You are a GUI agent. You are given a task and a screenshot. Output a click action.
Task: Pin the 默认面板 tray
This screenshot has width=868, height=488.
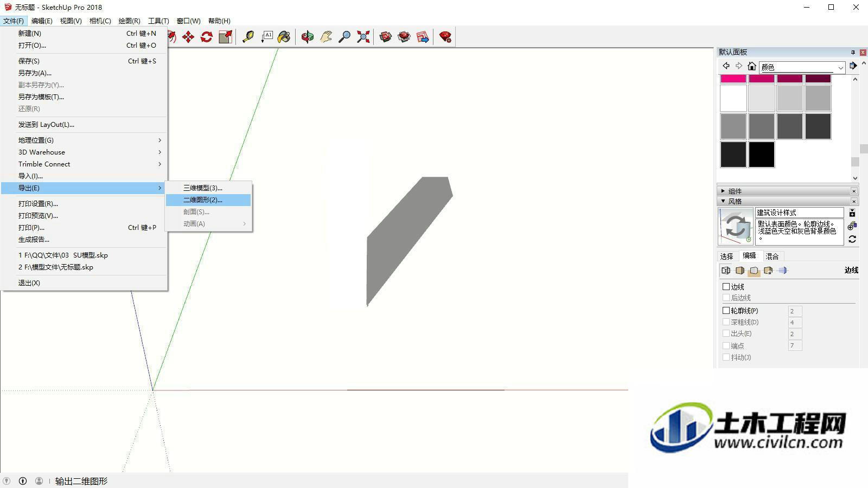tap(853, 52)
